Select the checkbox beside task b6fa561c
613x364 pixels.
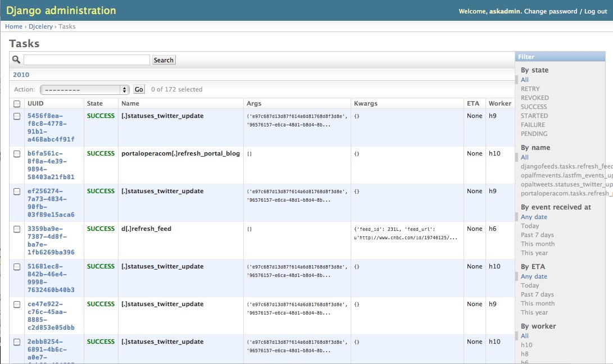[x=16, y=154]
